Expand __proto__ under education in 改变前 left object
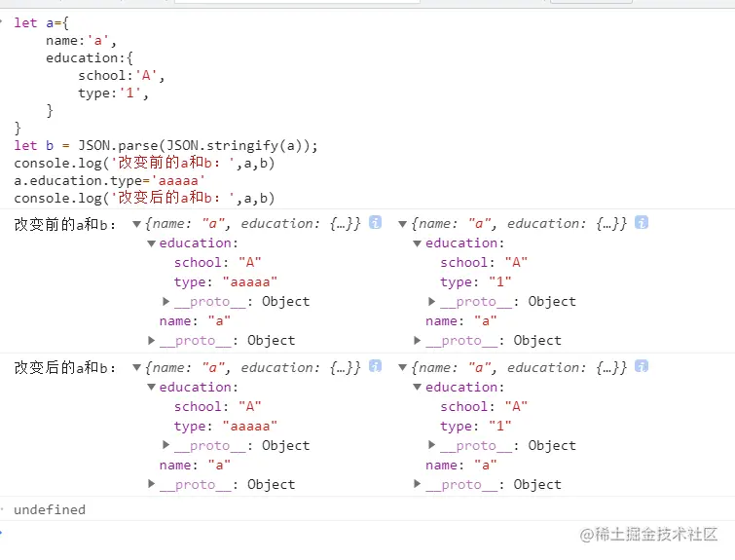 [165, 301]
